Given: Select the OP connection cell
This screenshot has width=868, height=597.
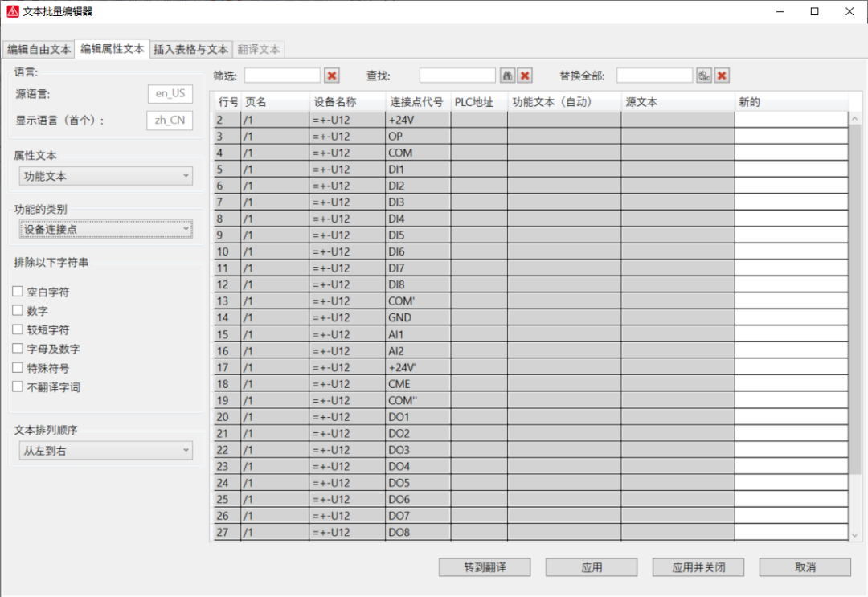Looking at the screenshot, I should coord(418,136).
